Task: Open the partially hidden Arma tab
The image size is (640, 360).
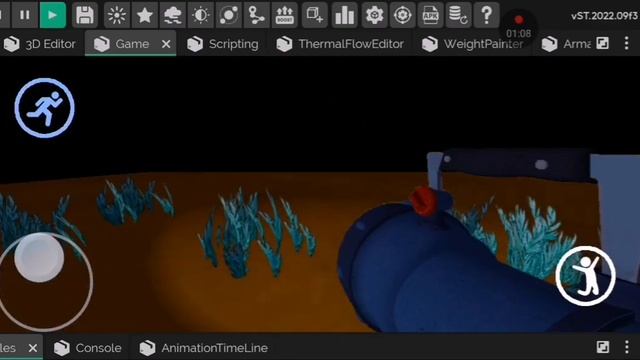Action: tap(566, 44)
